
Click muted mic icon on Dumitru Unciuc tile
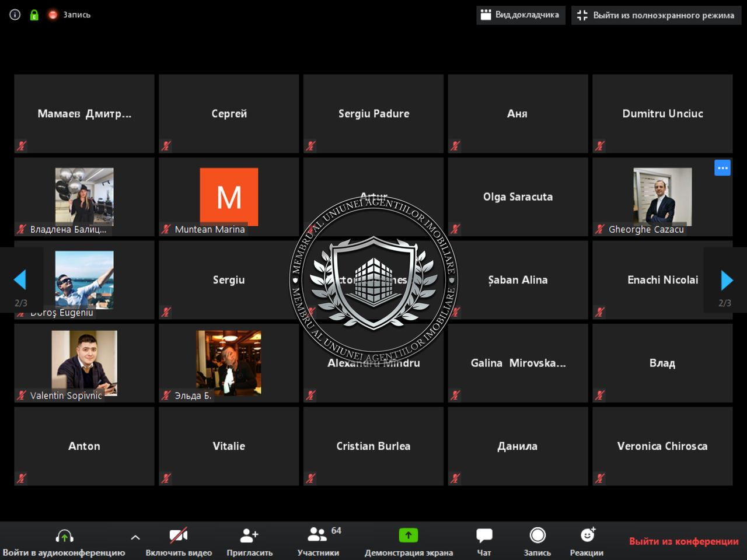(x=600, y=146)
